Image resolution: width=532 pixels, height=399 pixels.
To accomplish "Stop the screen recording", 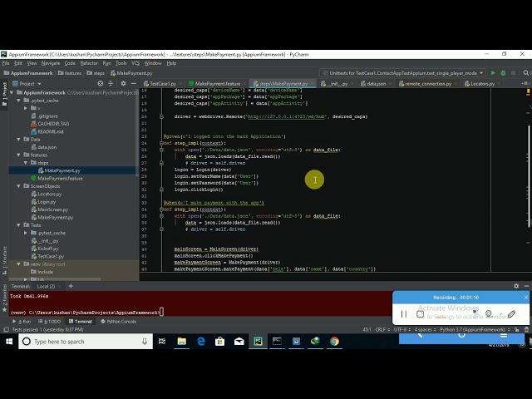I will click(x=421, y=314).
